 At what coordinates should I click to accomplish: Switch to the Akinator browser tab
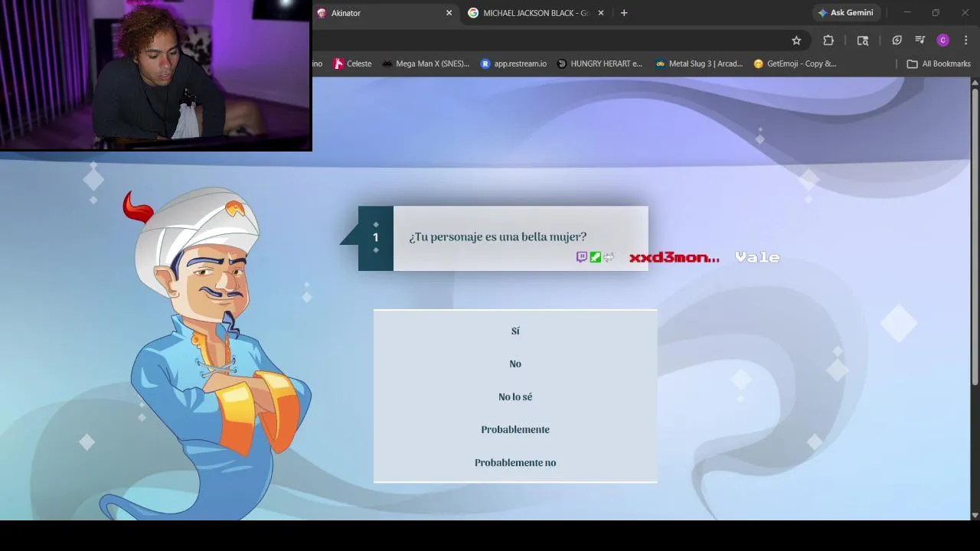[x=385, y=13]
